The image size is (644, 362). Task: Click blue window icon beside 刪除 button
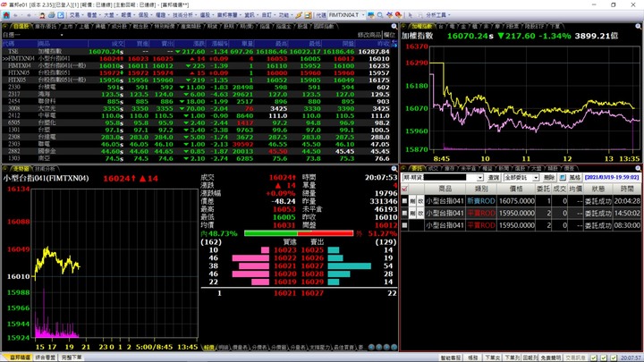pyautogui.click(x=563, y=177)
